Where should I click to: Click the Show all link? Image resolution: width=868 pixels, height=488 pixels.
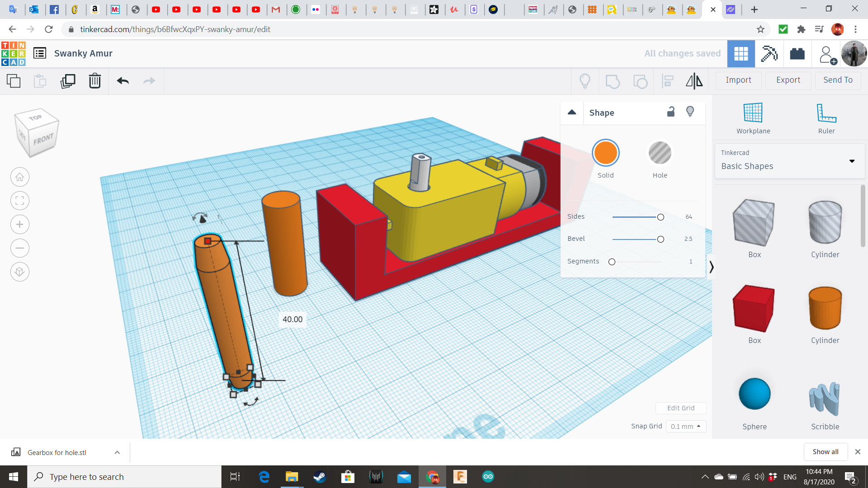pos(825,451)
